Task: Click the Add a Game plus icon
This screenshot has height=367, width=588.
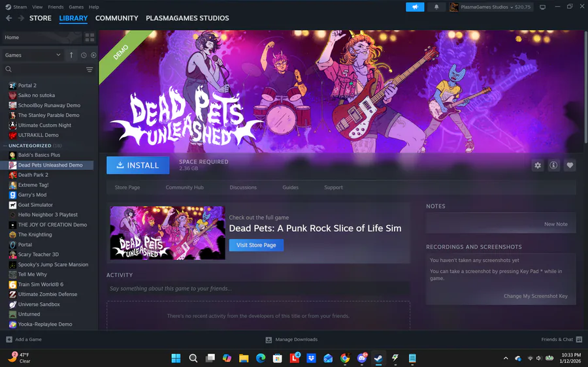Action: pyautogui.click(x=9, y=340)
